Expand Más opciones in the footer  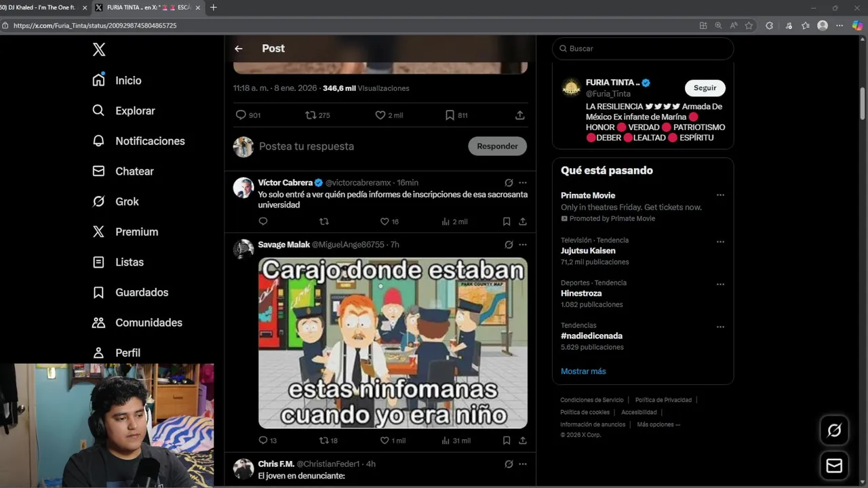click(658, 424)
